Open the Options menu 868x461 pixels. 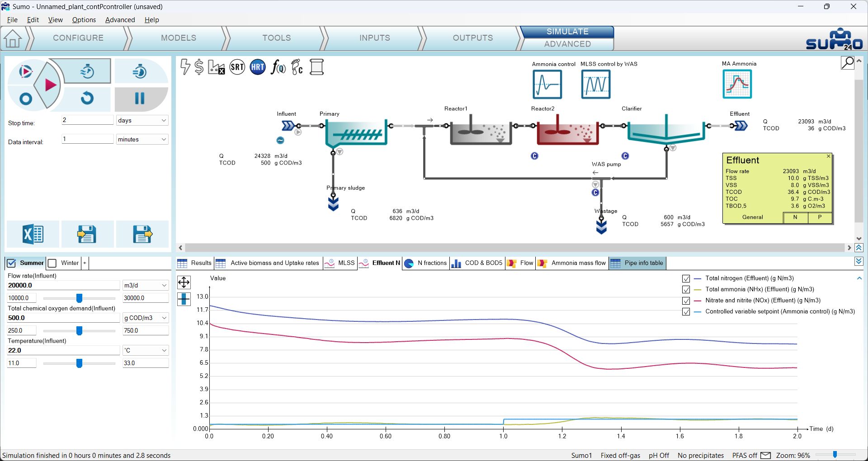(x=84, y=20)
